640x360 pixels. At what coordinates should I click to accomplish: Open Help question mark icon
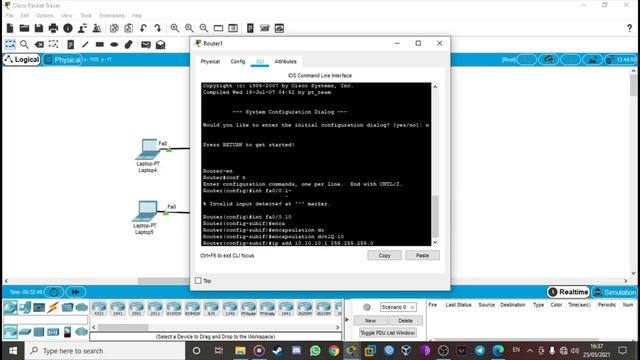(629, 28)
